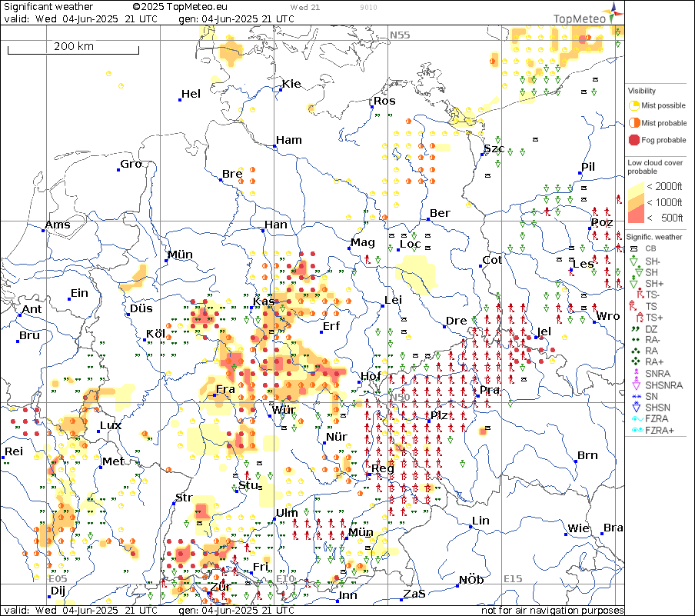
Task: Select the SH+ heavy shower legend symbol
Action: coord(633,282)
